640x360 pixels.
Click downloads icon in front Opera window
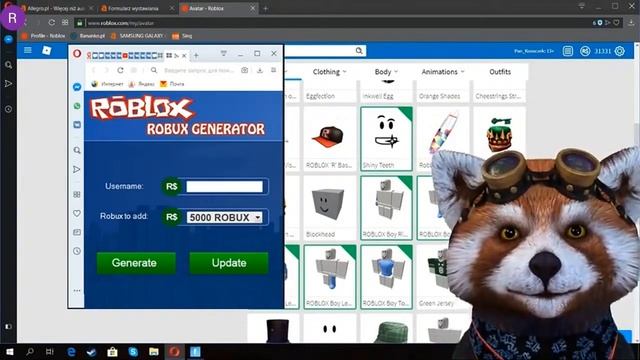pyautogui.click(x=260, y=70)
